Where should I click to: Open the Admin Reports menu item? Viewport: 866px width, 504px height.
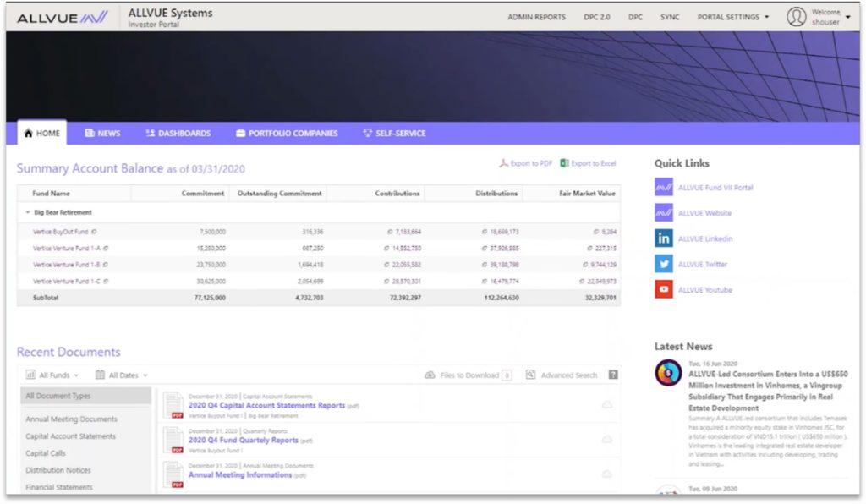536,17
